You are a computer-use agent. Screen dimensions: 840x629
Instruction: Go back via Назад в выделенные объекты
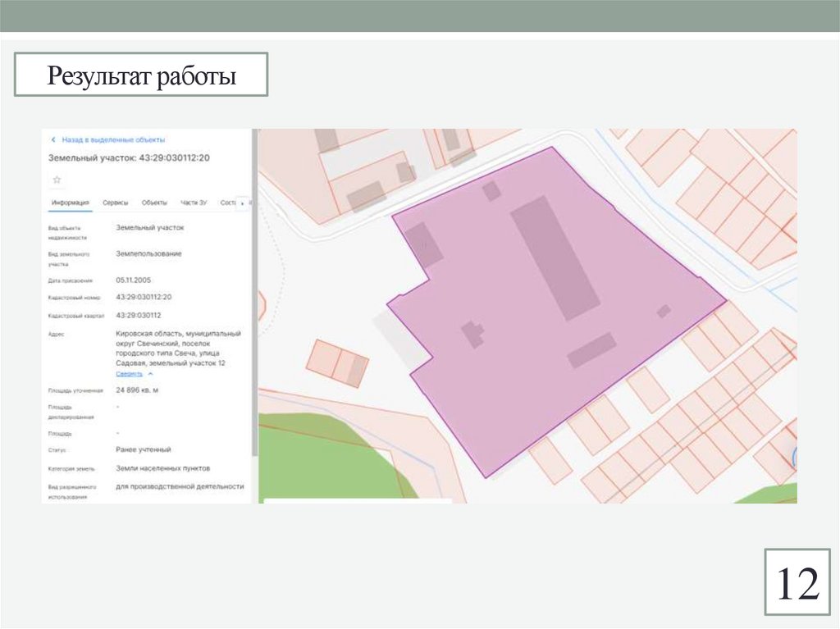click(x=113, y=140)
